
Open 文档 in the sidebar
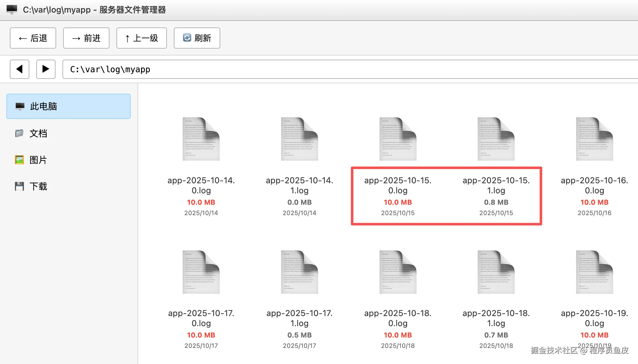tap(38, 133)
